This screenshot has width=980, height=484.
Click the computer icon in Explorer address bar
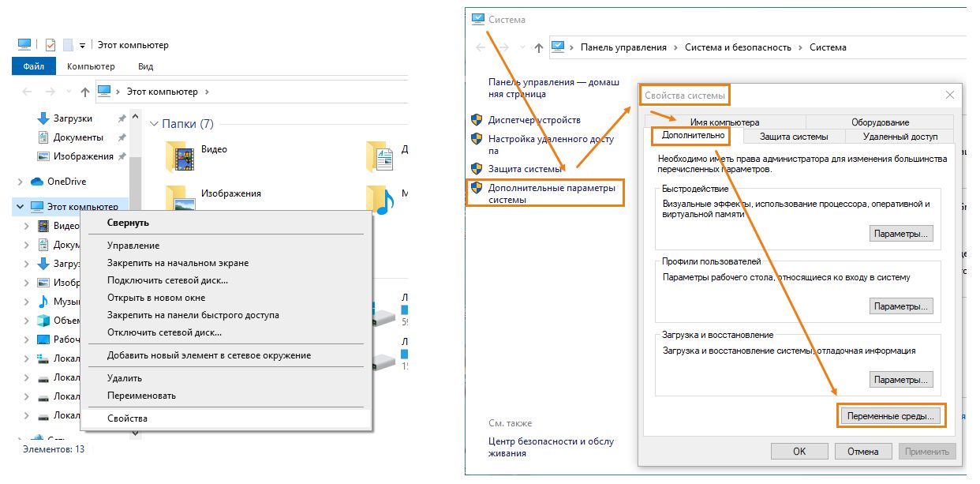[104, 91]
